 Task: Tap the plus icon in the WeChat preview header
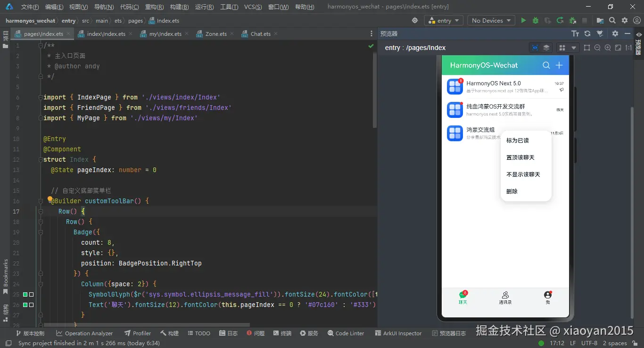[559, 65]
